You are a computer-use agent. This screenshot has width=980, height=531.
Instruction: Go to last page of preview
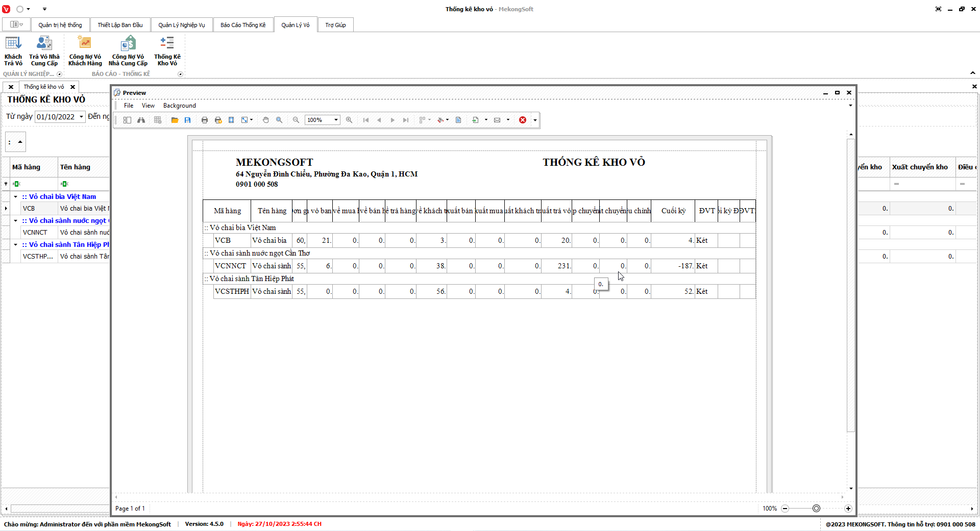(x=406, y=120)
